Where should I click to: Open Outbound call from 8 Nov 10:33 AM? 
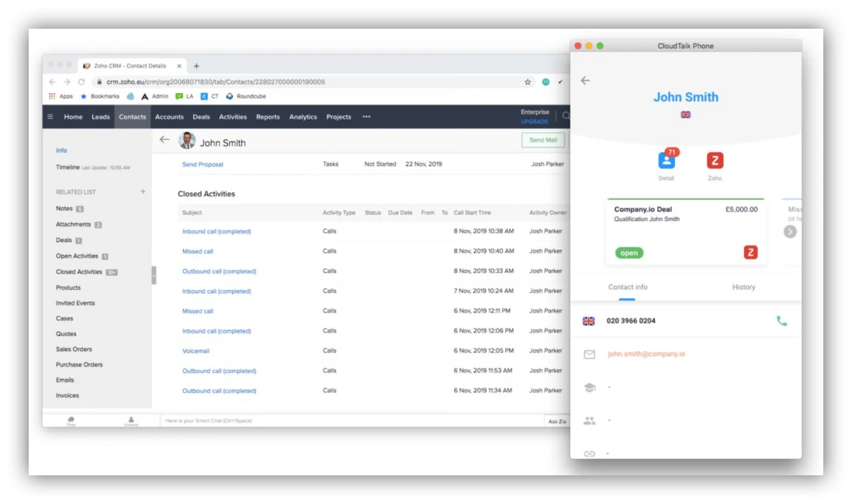(219, 271)
